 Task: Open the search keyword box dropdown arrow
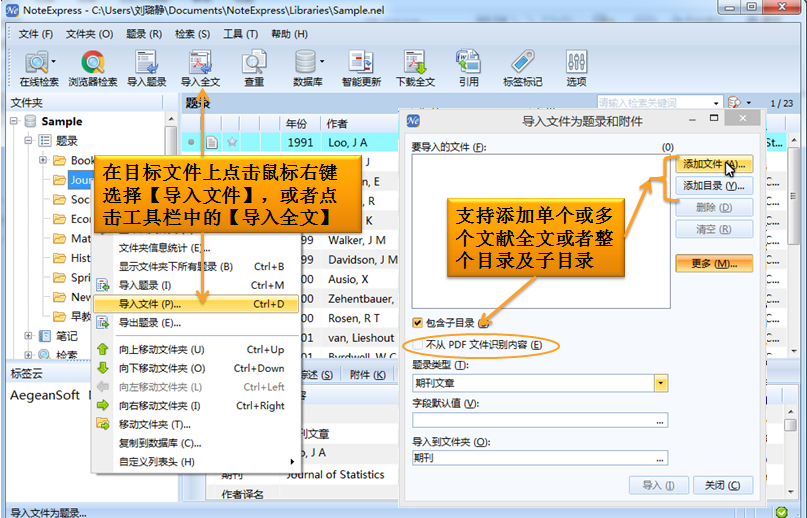click(x=715, y=103)
